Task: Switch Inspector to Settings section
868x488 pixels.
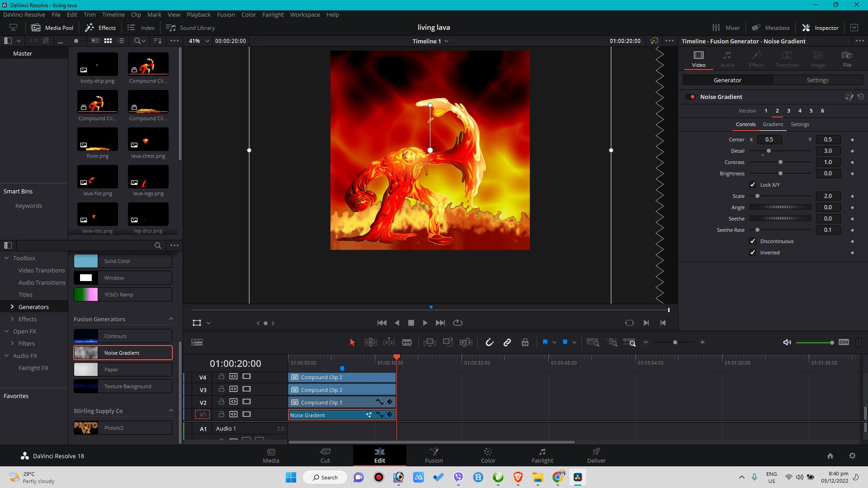Action: [817, 80]
